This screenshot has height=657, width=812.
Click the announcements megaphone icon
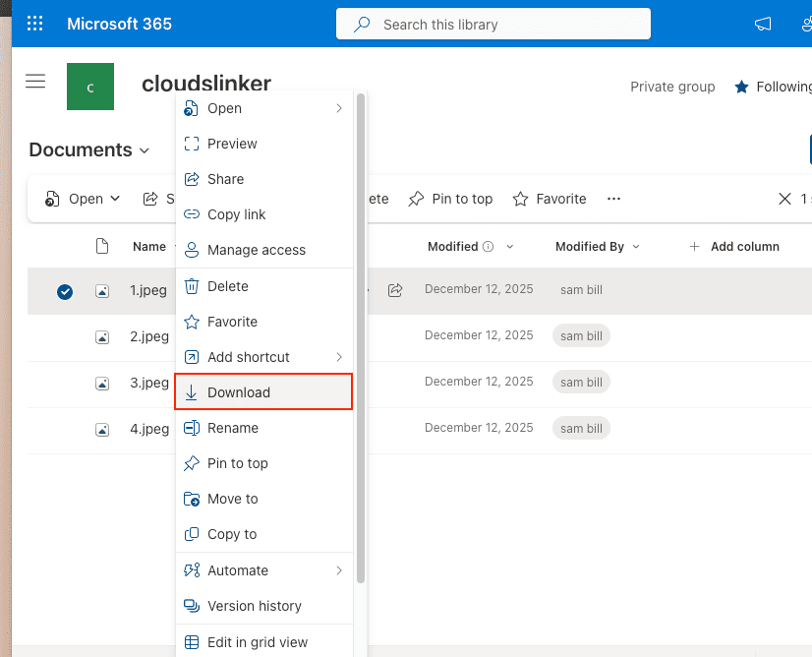point(763,24)
